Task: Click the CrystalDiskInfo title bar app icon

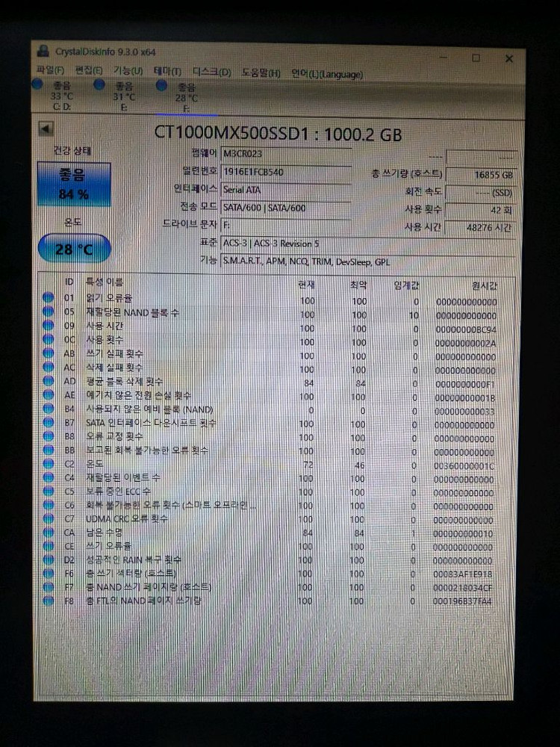Action: point(43,51)
